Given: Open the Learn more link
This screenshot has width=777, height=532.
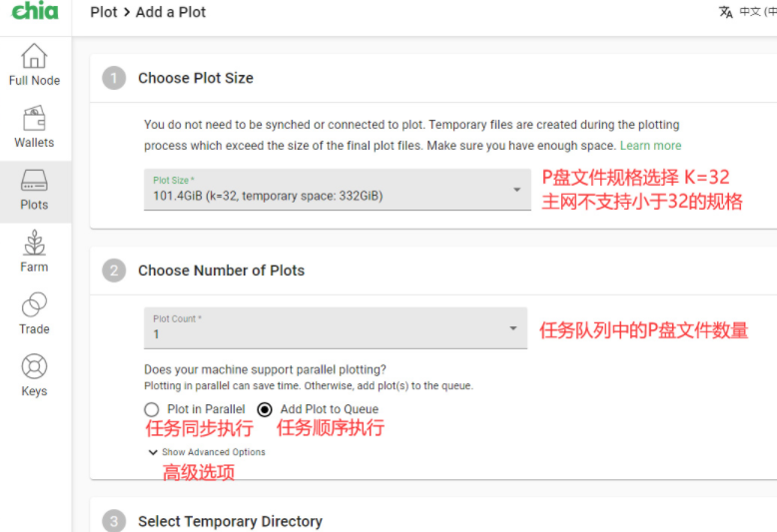Looking at the screenshot, I should coord(650,146).
